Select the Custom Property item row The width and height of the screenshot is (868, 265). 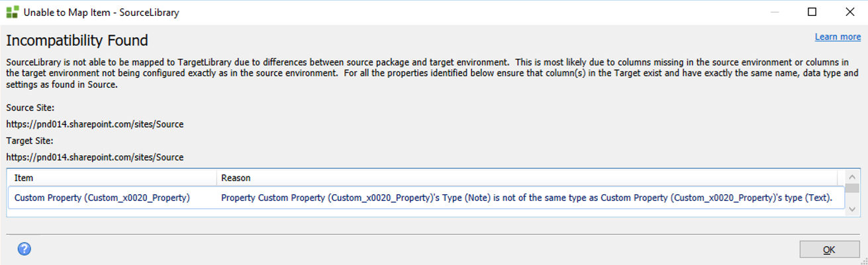[102, 198]
